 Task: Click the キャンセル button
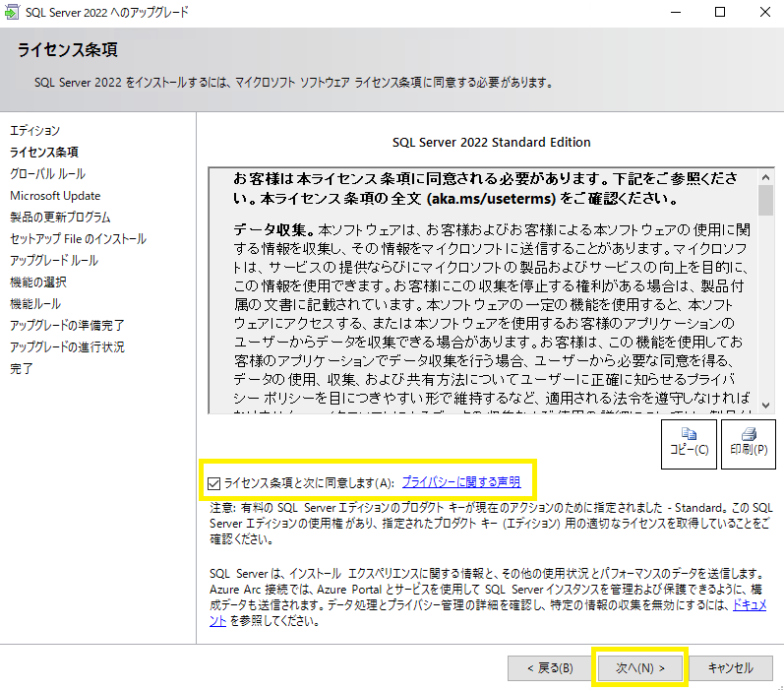(x=731, y=668)
